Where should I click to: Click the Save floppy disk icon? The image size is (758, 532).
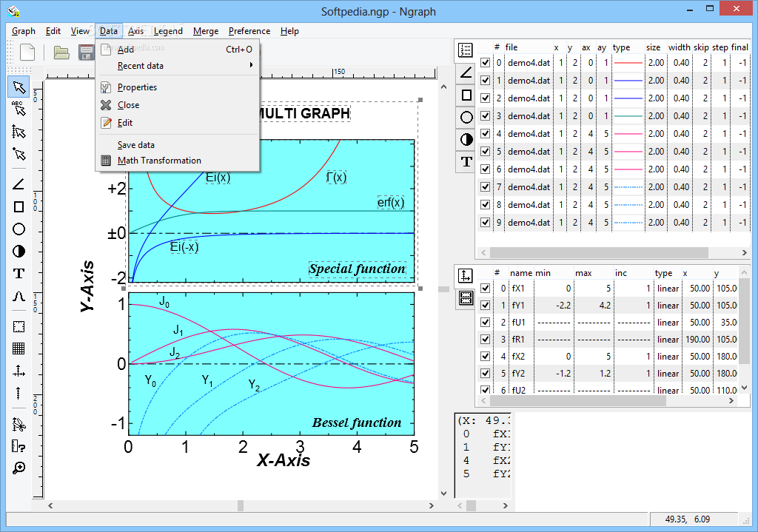click(87, 53)
